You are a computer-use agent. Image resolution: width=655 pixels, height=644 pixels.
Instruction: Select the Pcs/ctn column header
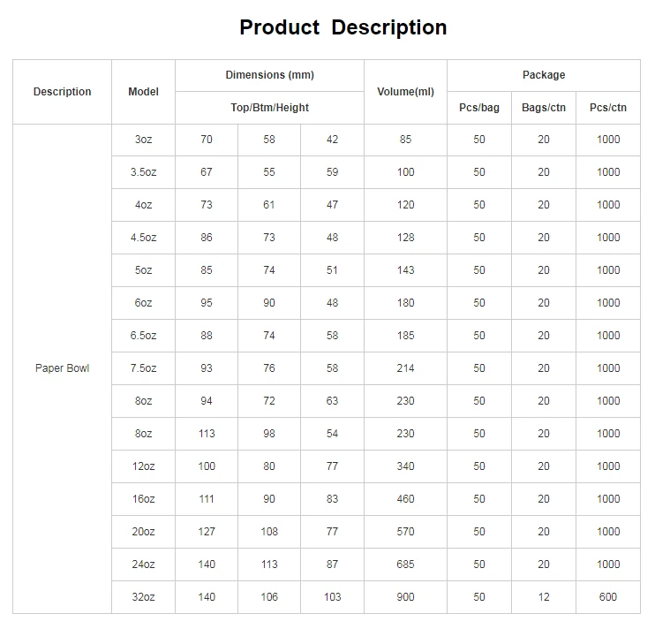tap(608, 108)
